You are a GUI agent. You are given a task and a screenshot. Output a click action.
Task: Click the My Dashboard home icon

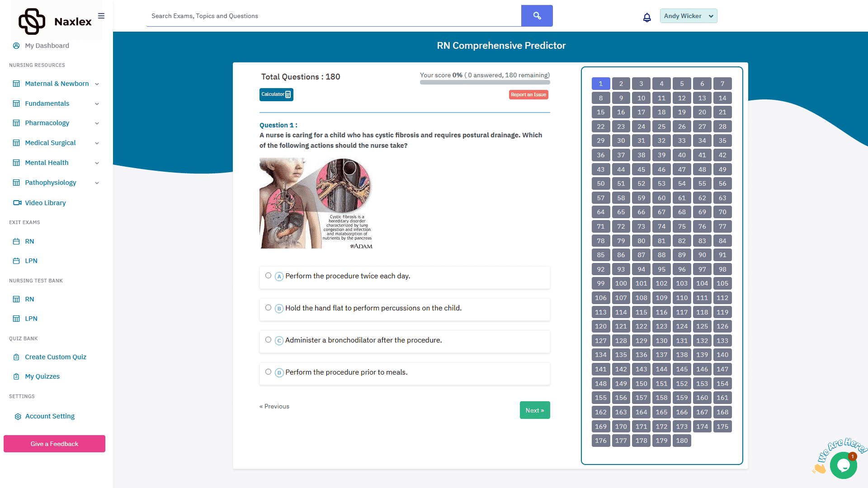coord(17,45)
